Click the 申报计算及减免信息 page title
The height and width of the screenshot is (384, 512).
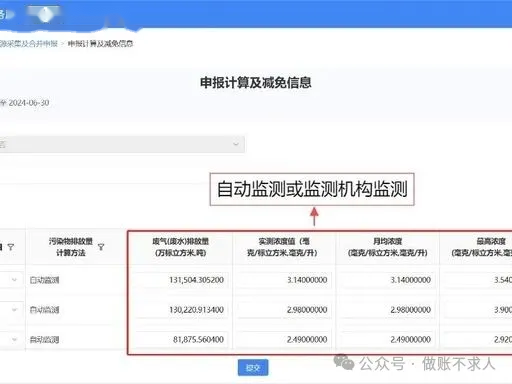pyautogui.click(x=256, y=83)
